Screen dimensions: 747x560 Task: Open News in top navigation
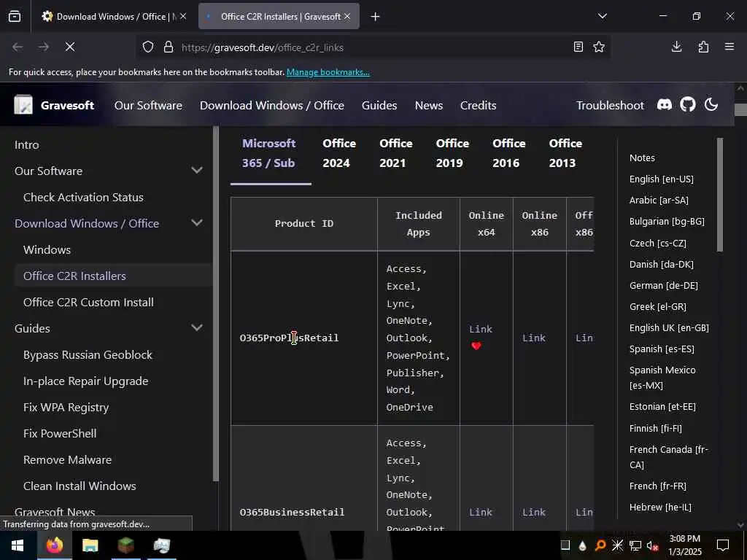(x=429, y=105)
